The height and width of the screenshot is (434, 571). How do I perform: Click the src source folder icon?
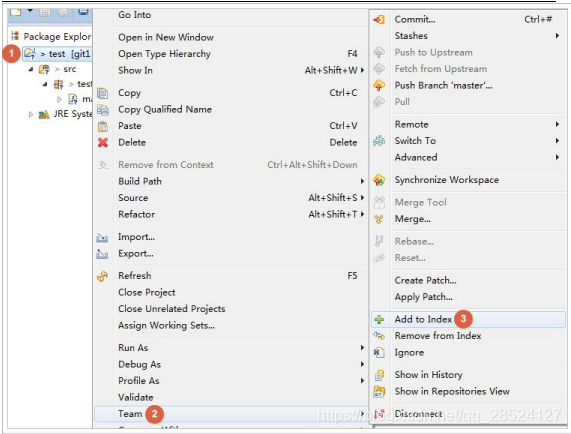click(x=44, y=69)
